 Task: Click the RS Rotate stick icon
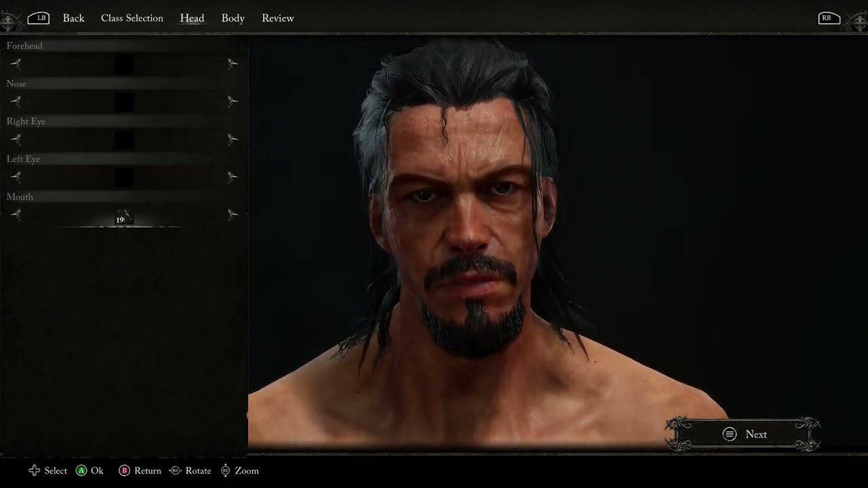pos(175,470)
